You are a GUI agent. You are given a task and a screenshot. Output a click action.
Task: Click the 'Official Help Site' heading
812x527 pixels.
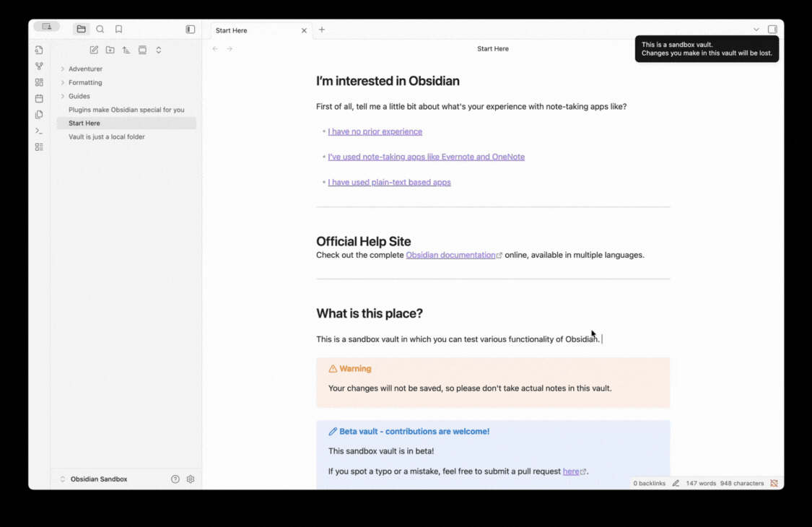(363, 241)
